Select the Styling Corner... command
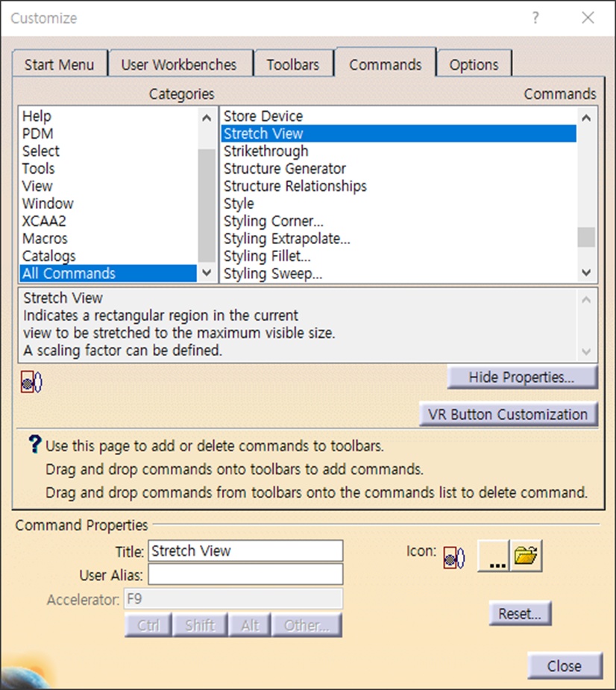 [399, 221]
